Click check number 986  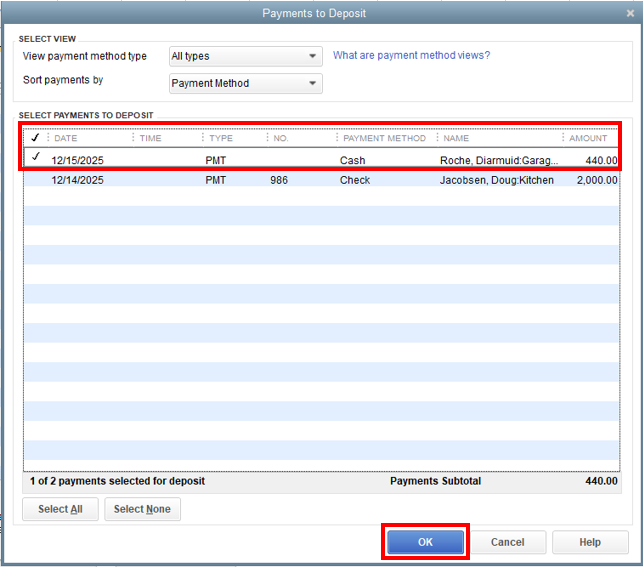pyautogui.click(x=279, y=180)
